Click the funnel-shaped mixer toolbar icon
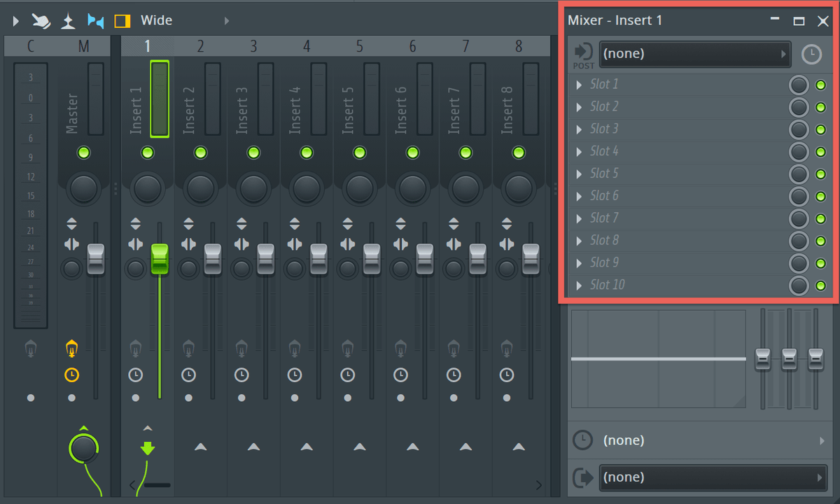Viewport: 840px width, 504px height. [67, 20]
